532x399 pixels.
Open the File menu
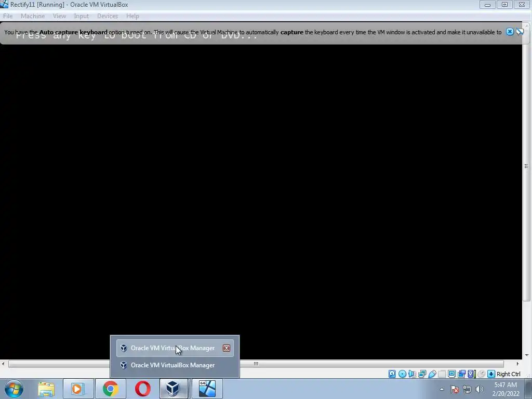click(x=8, y=16)
